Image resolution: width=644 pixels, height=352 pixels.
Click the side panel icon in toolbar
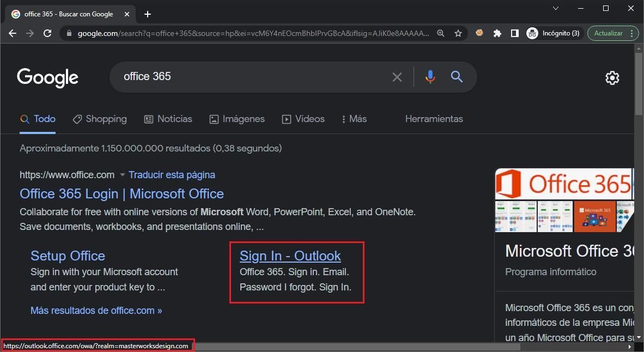(514, 33)
